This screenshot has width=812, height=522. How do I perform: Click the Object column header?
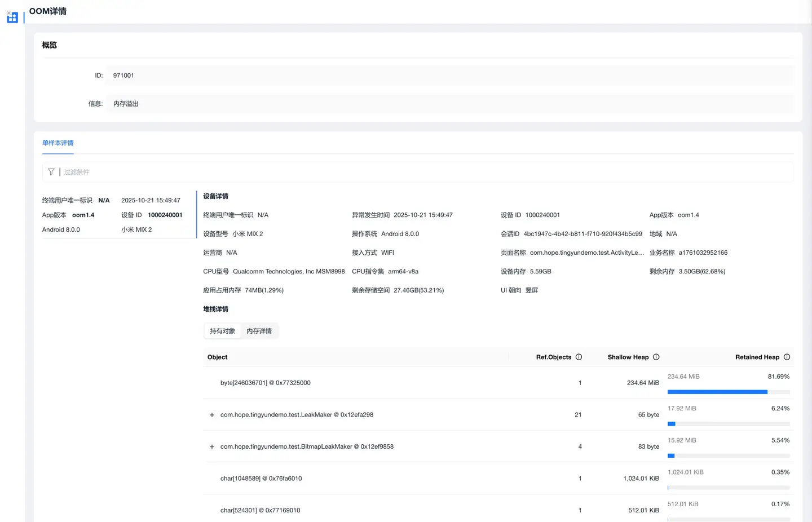pos(217,357)
